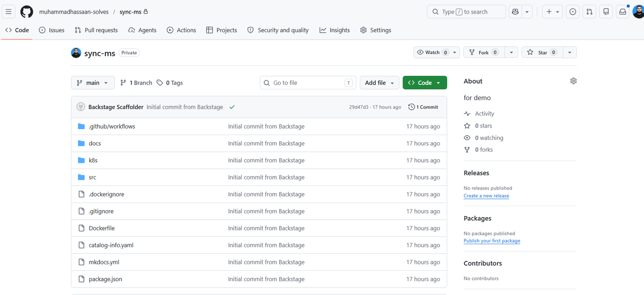Open the Activity link in About
Screen dimensions: 644x295
pos(479,114)
